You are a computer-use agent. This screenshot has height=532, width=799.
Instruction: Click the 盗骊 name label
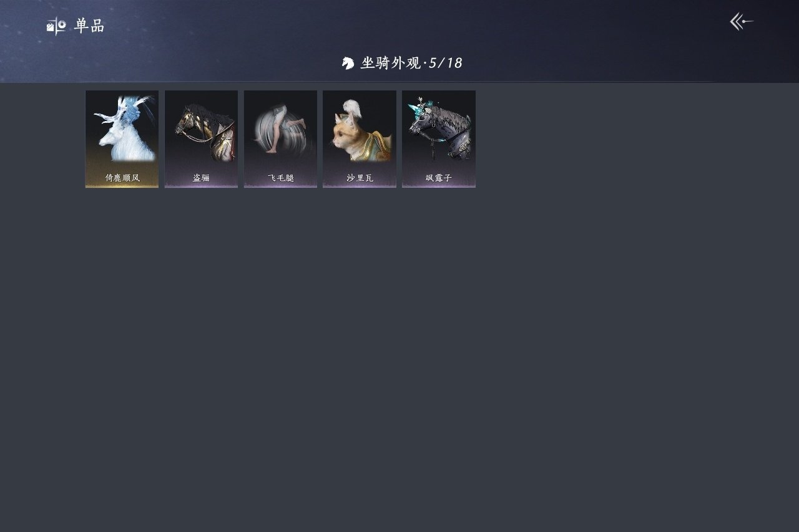(201, 178)
